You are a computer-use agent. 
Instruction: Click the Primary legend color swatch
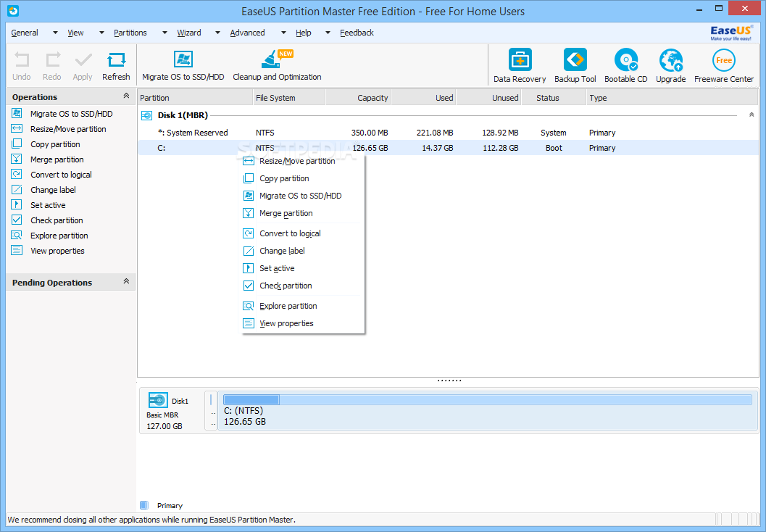(143, 505)
